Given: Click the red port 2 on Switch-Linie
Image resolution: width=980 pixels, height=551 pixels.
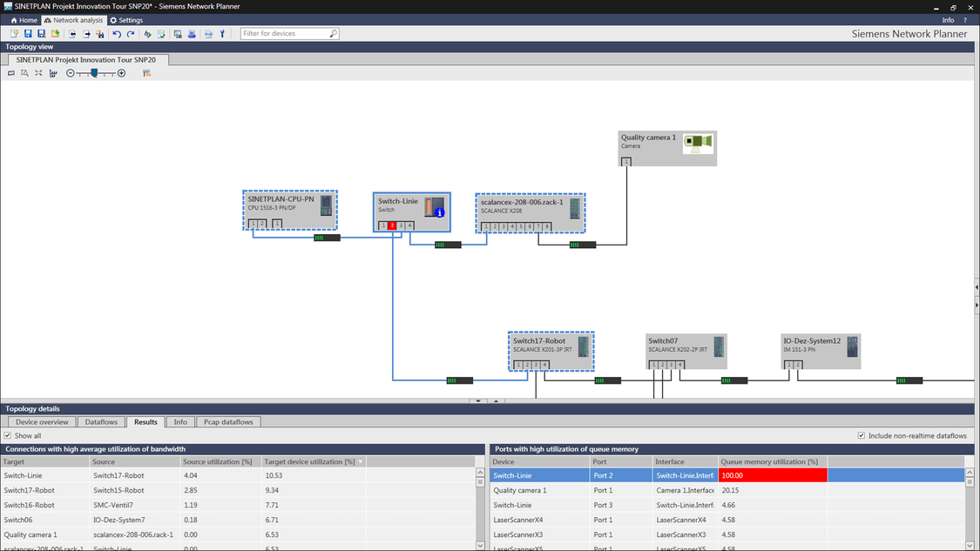Looking at the screenshot, I should [392, 225].
